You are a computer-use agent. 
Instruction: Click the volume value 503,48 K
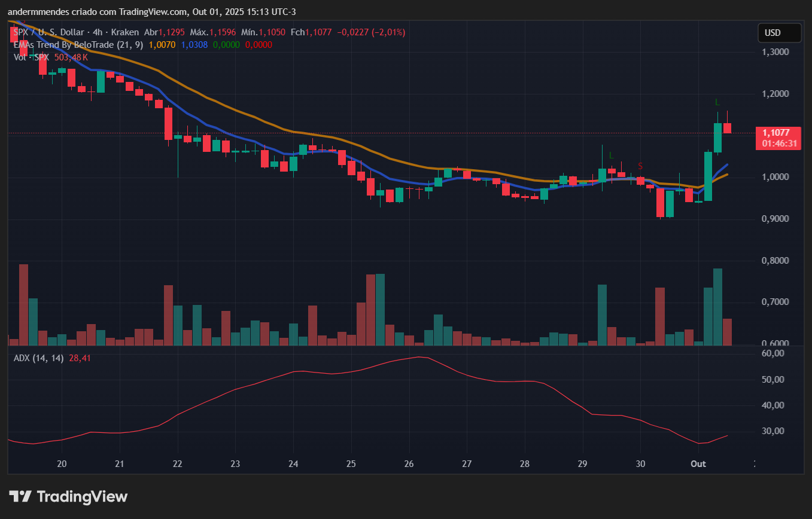71,57
